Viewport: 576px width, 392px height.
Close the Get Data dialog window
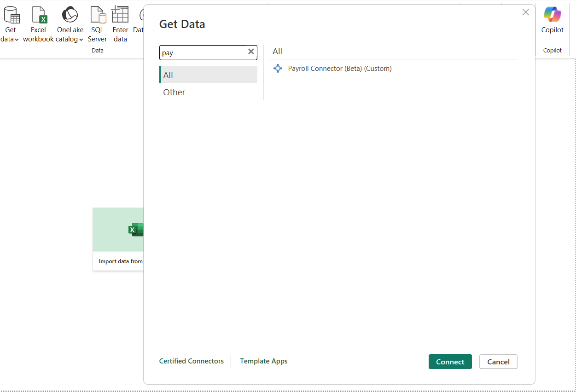point(525,12)
